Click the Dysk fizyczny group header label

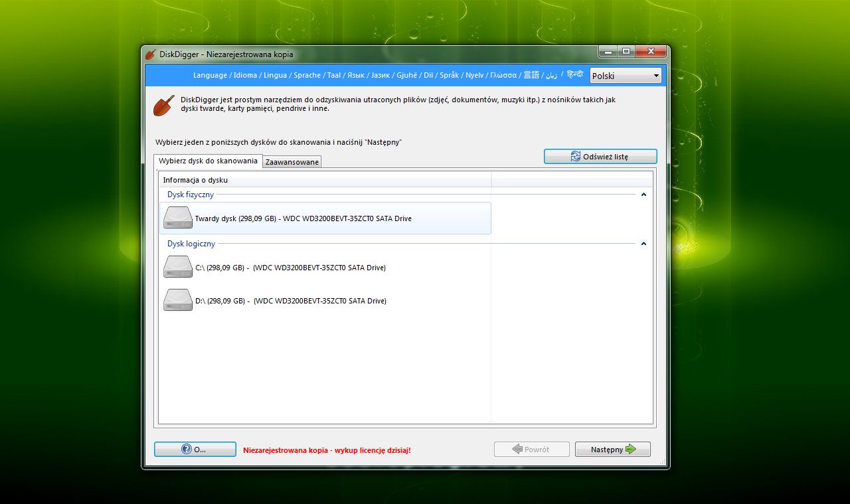(191, 195)
